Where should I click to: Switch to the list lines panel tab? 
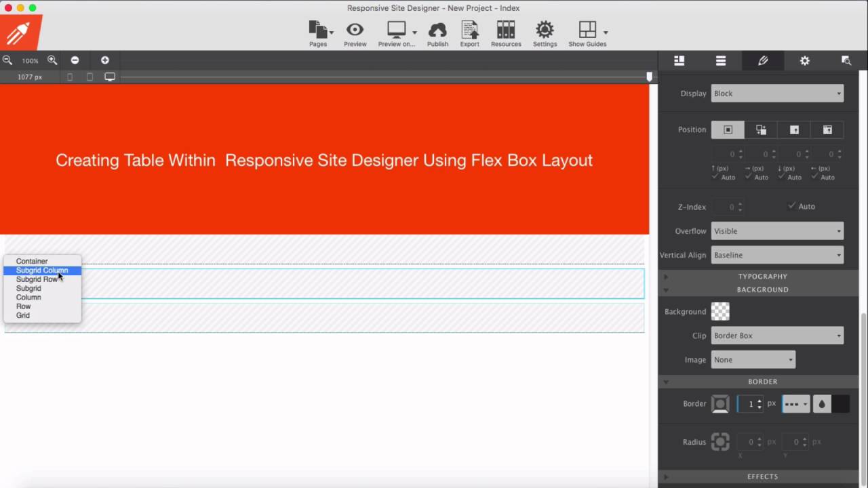[x=721, y=60]
